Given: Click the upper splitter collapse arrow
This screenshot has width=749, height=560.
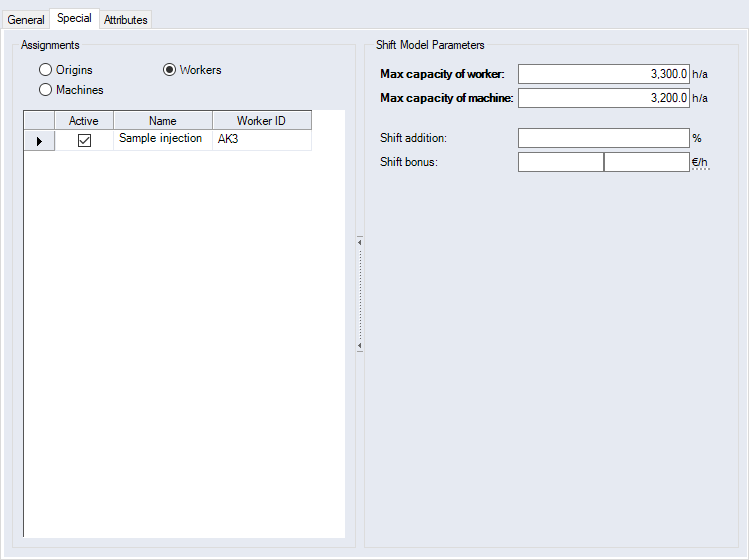Looking at the screenshot, I should [359, 241].
